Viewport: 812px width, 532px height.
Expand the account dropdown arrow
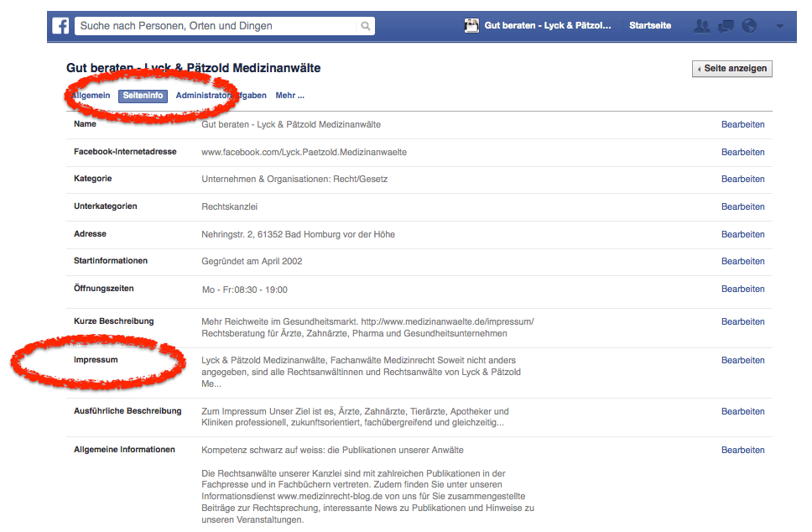pos(780,26)
